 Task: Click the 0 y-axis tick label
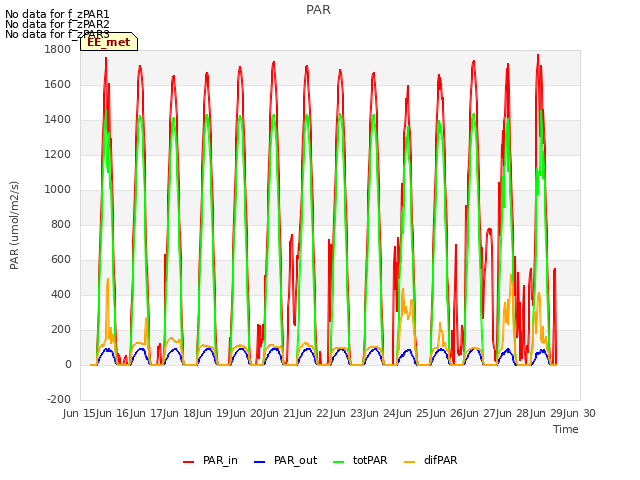coord(68,364)
